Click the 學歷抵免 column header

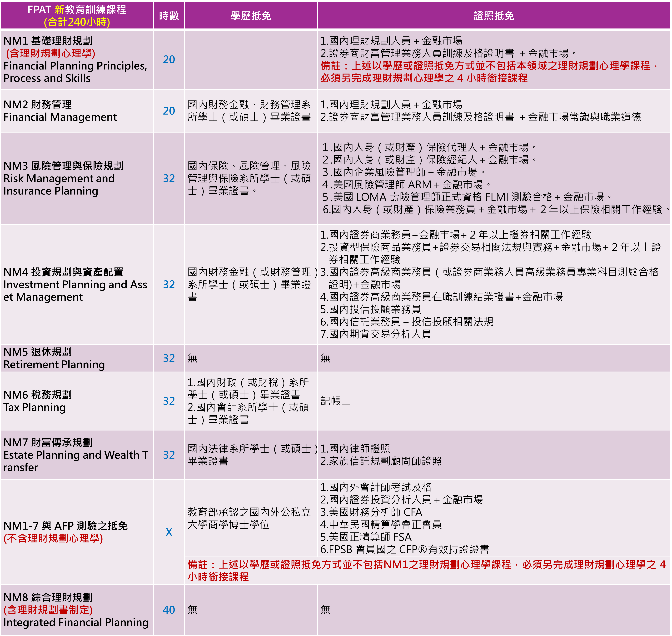(x=250, y=16)
